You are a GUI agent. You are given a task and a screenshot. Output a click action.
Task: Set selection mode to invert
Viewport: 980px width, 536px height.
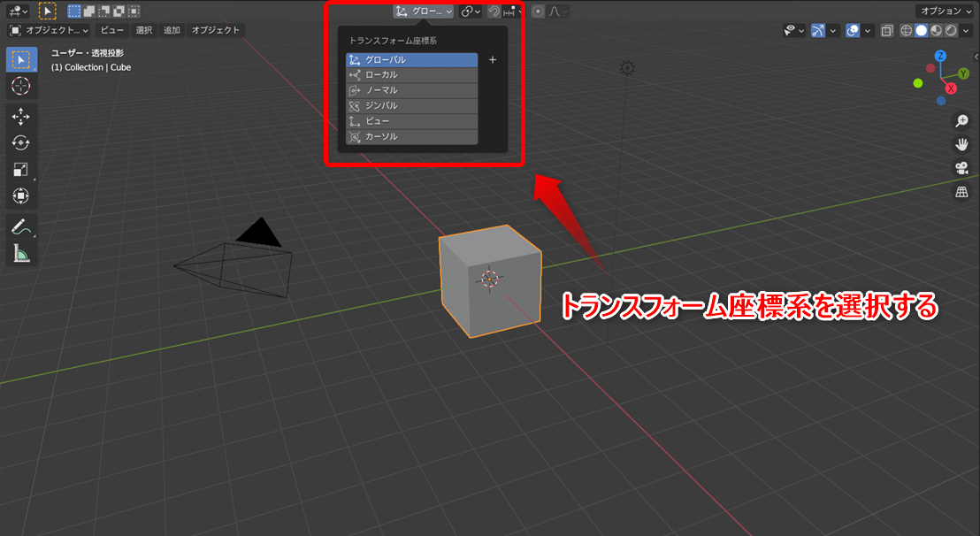click(119, 11)
